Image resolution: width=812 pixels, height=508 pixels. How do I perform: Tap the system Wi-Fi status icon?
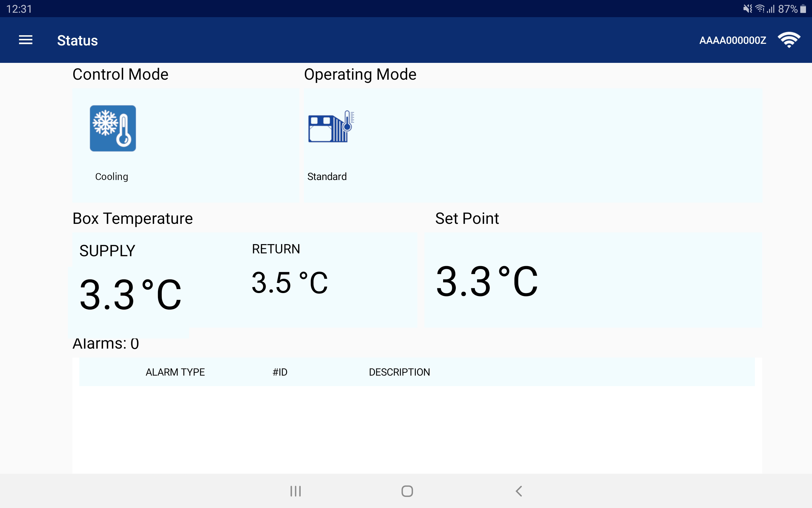coord(760,9)
